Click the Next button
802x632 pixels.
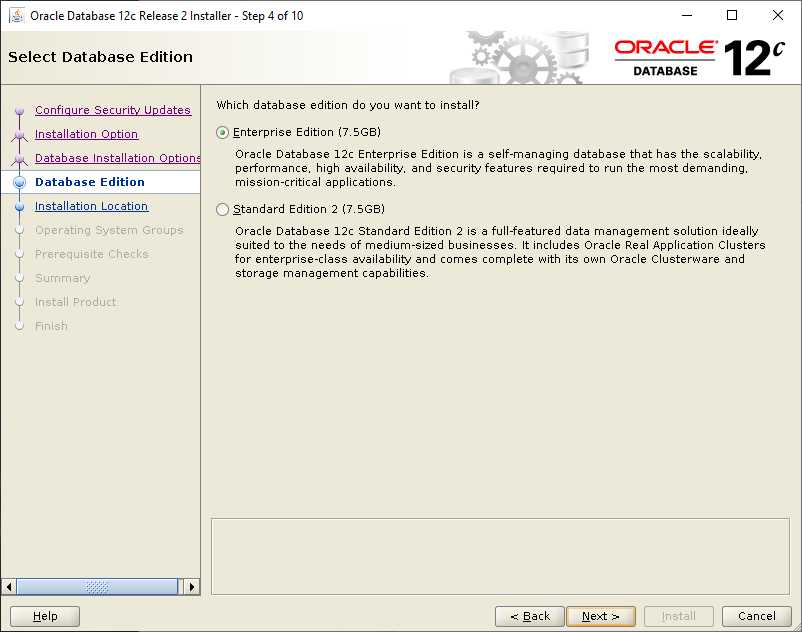(x=601, y=616)
